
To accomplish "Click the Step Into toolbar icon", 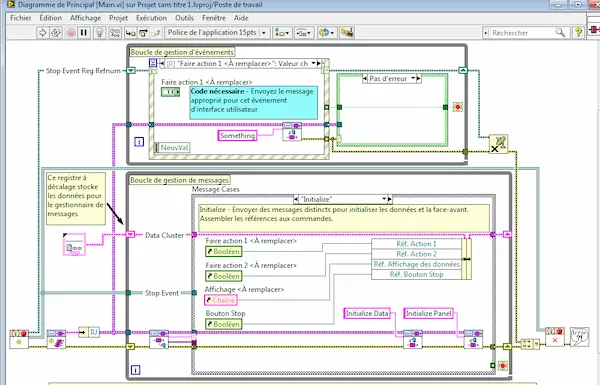I will coord(130,33).
